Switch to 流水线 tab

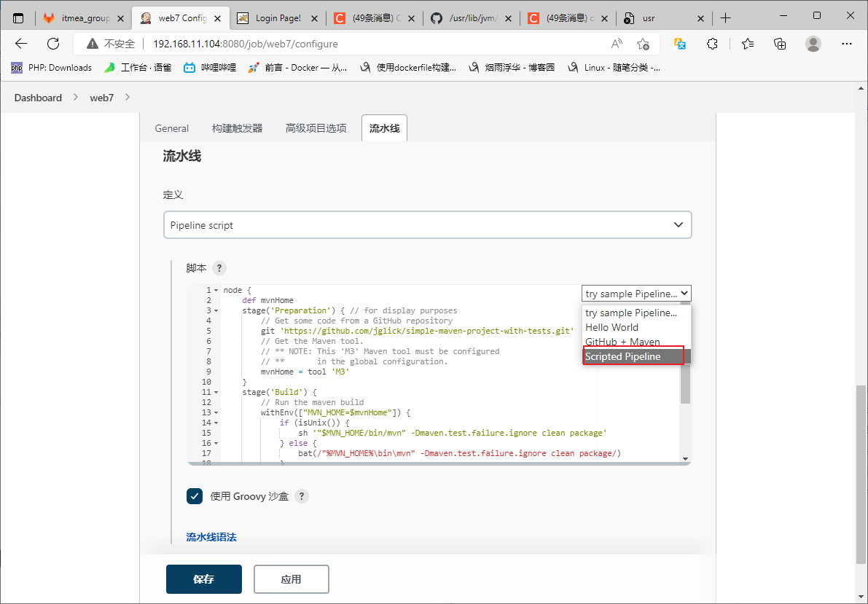[384, 128]
